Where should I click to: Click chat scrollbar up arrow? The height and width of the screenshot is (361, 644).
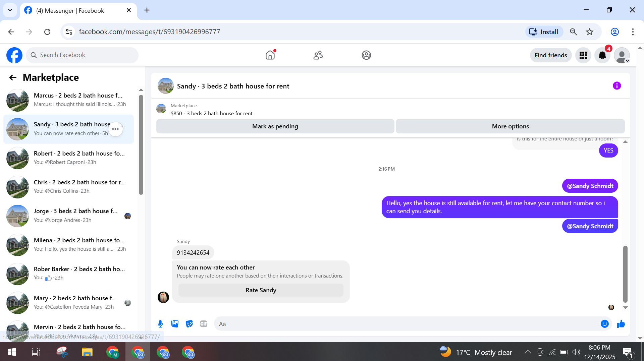[x=625, y=142]
